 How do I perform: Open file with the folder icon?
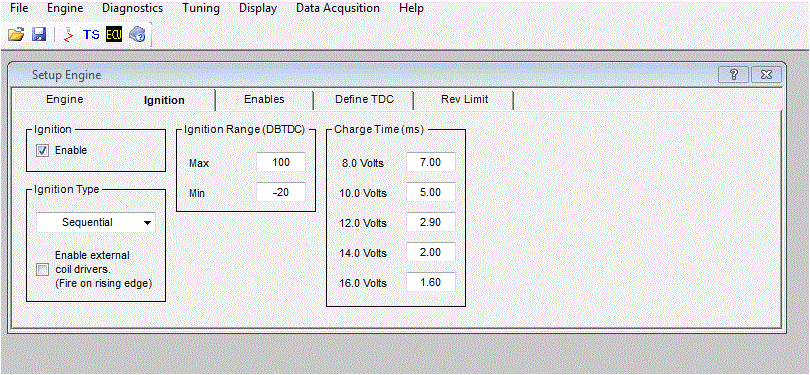(x=17, y=35)
